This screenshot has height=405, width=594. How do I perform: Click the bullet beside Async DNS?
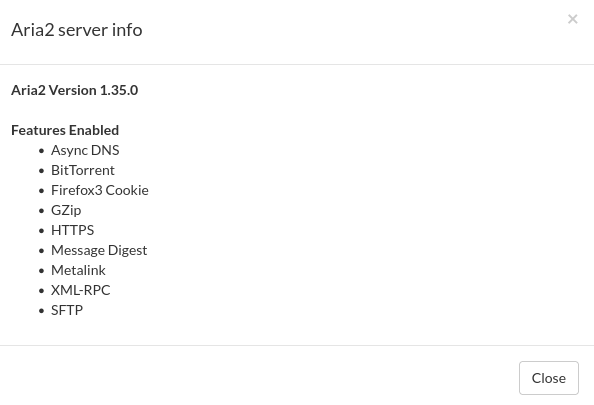pyautogui.click(x=41, y=151)
